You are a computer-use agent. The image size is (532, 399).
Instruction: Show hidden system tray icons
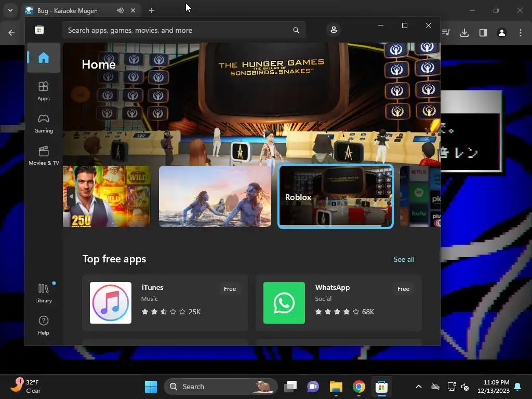419,387
